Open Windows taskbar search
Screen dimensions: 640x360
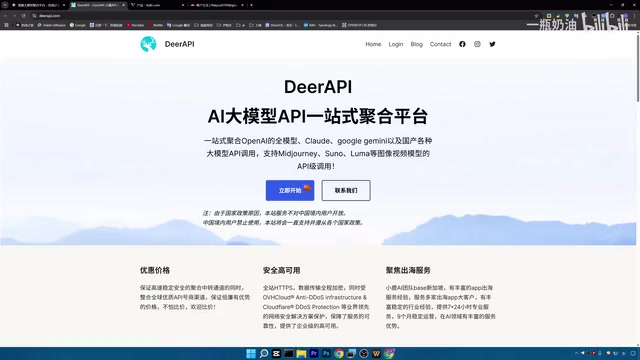tap(264, 353)
